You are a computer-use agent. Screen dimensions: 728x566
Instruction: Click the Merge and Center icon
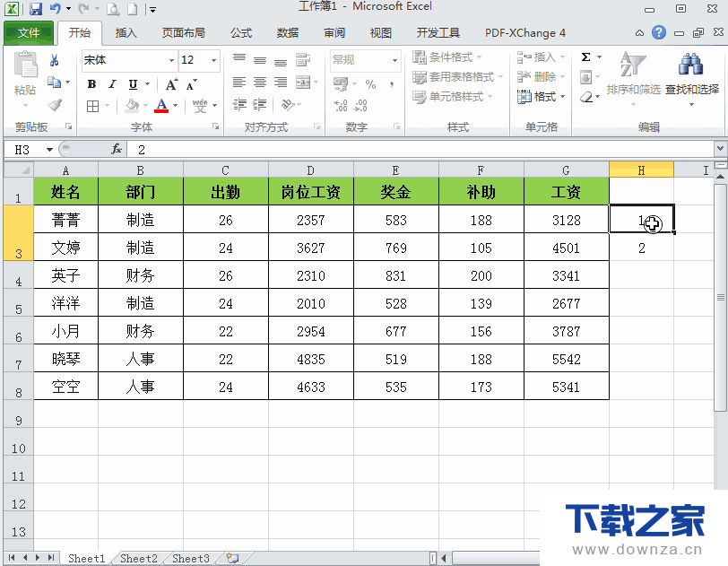303,83
